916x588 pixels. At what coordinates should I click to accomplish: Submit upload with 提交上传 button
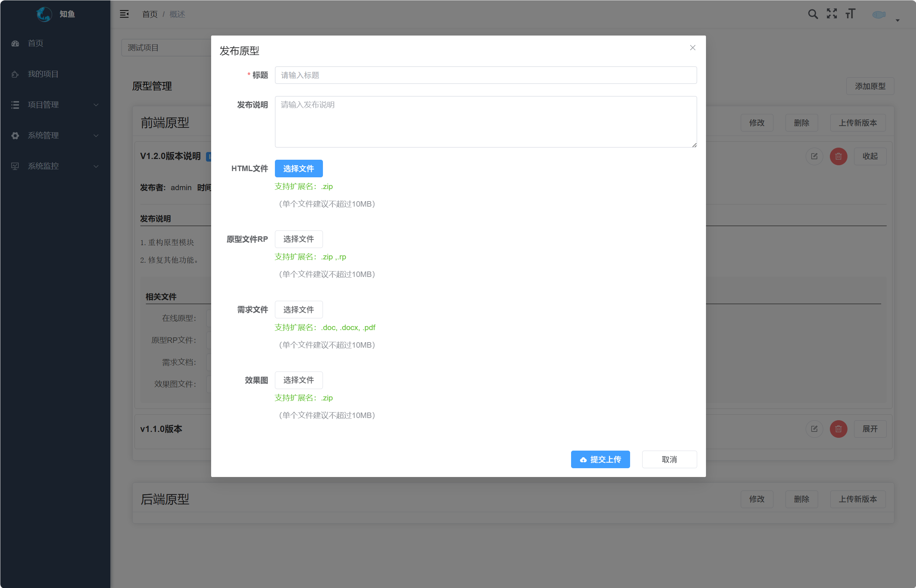coord(600,459)
